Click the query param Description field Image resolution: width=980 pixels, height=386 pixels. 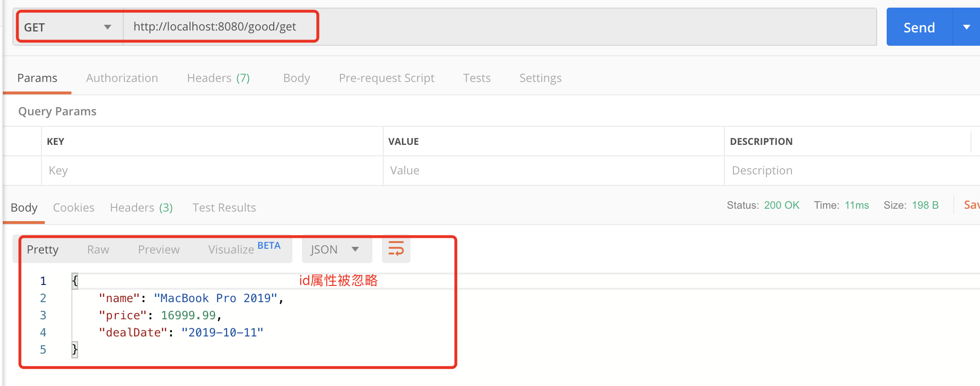[x=851, y=171]
